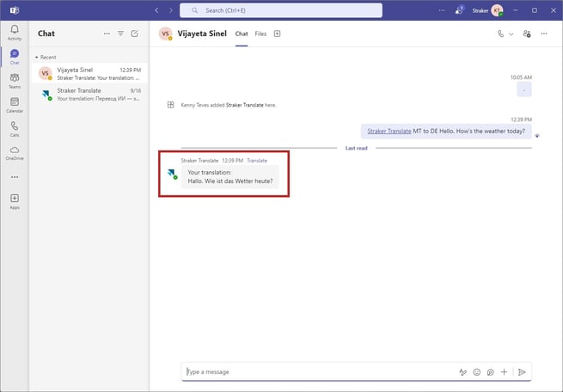
Task: Click the added Straker Translate notice
Action: 229,105
